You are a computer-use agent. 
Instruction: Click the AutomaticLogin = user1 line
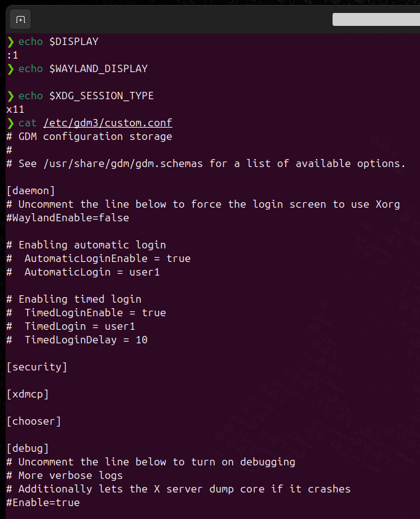(92, 272)
